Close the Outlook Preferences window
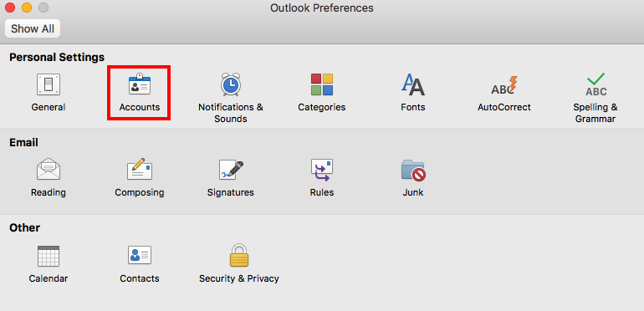This screenshot has height=311, width=644. (x=10, y=8)
